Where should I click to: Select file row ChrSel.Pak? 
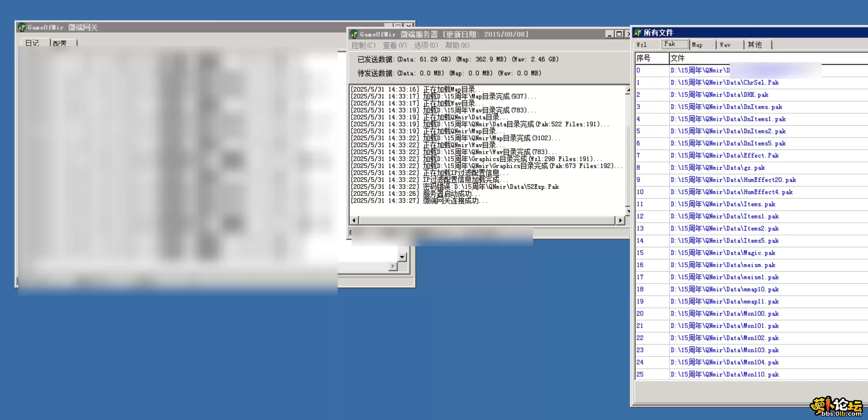[x=751, y=83]
